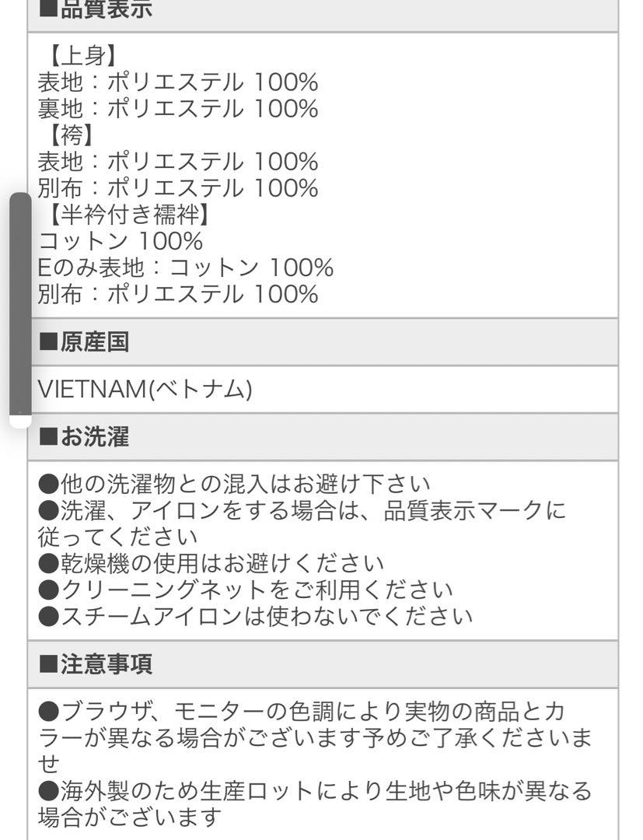
Task: Click the last 別布：ポリエステル 100% line
Action: pyautogui.click(x=178, y=294)
